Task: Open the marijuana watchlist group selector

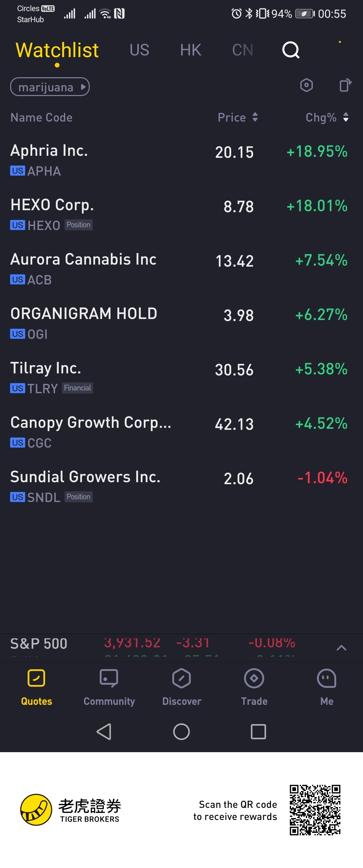Action: coord(50,87)
